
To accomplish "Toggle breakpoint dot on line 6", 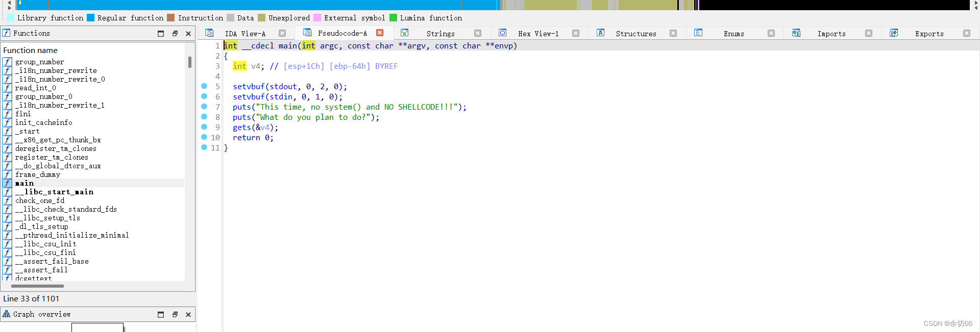I will coord(204,96).
